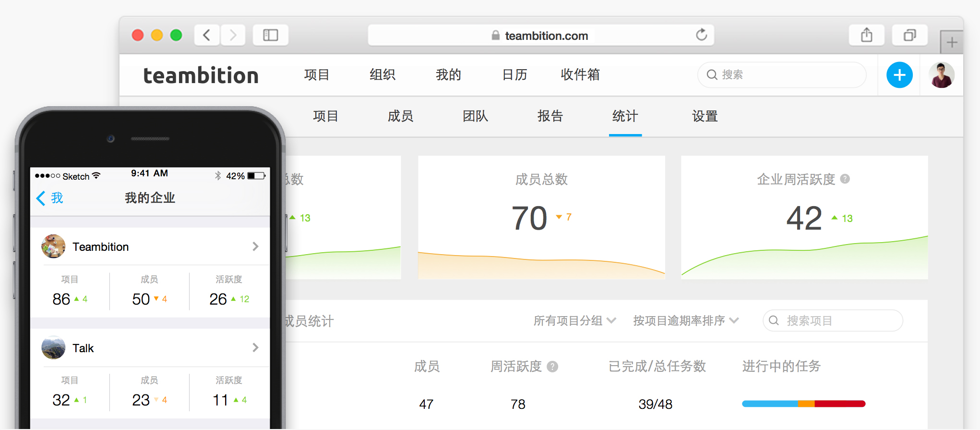Image resolution: width=980 pixels, height=430 pixels.
Task: Open 我的 in top navigation
Action: coord(449,75)
